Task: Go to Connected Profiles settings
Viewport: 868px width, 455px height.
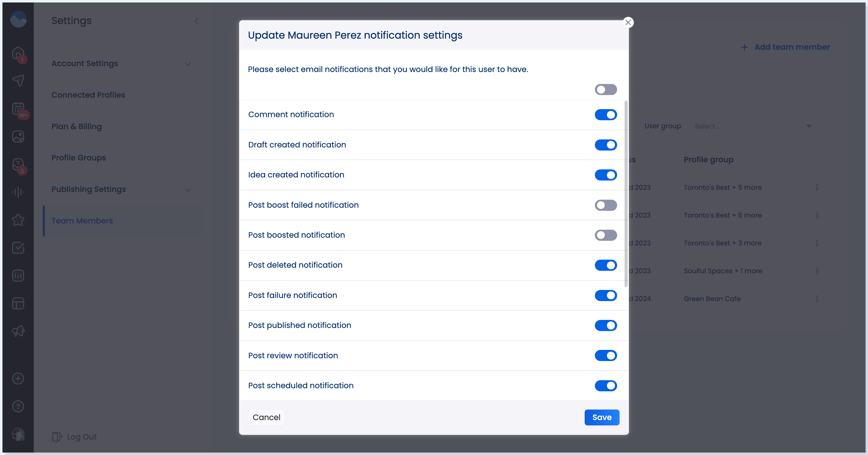Action: 88,95
